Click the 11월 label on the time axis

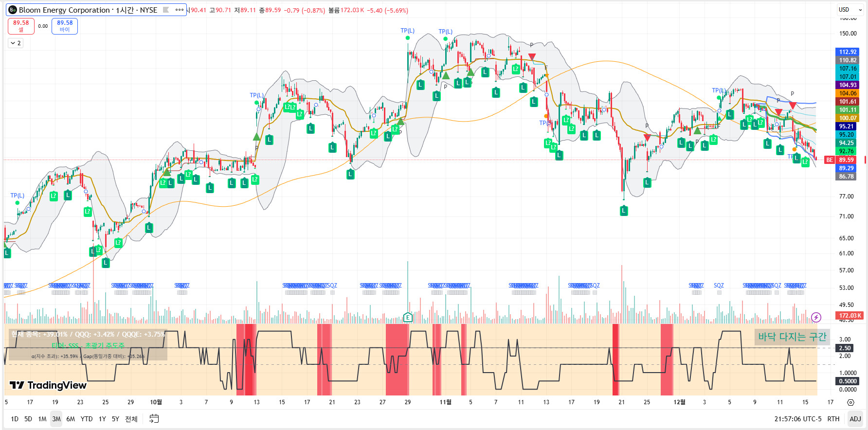[x=445, y=402]
